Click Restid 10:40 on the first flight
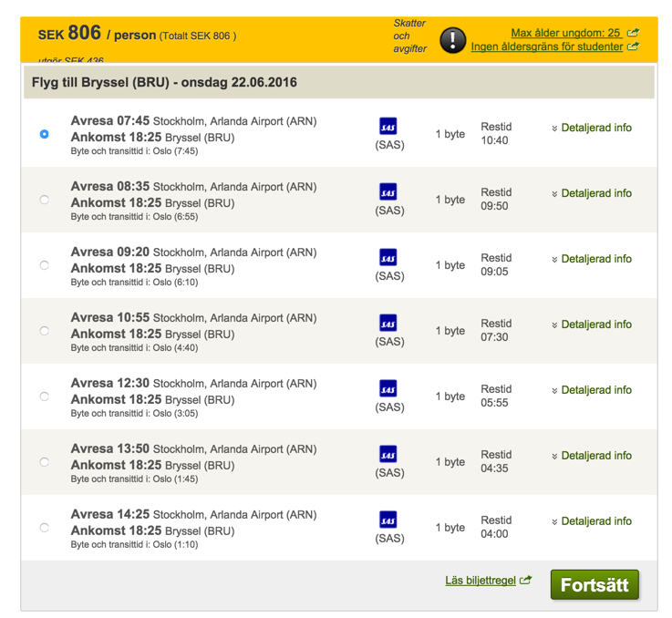The width and height of the screenshot is (672, 618). point(496,134)
